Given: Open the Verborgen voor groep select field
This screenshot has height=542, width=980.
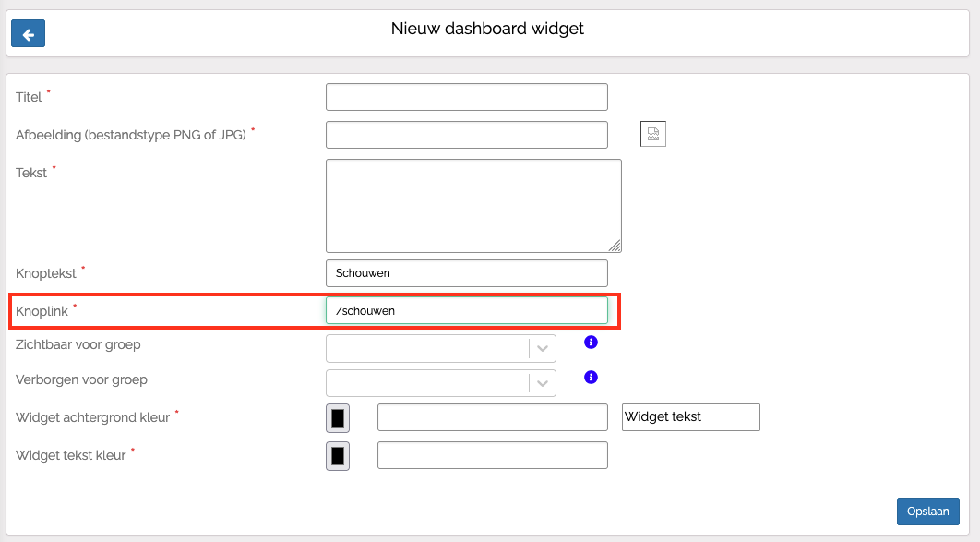Looking at the screenshot, I should pyautogui.click(x=427, y=383).
